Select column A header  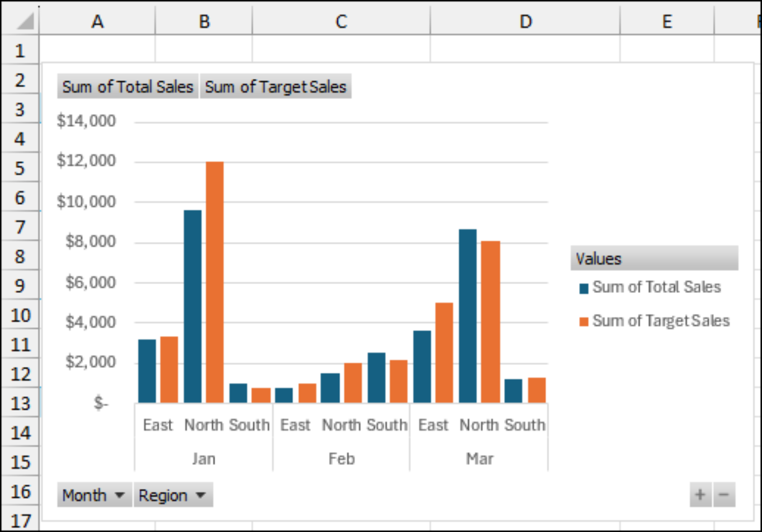97,21
